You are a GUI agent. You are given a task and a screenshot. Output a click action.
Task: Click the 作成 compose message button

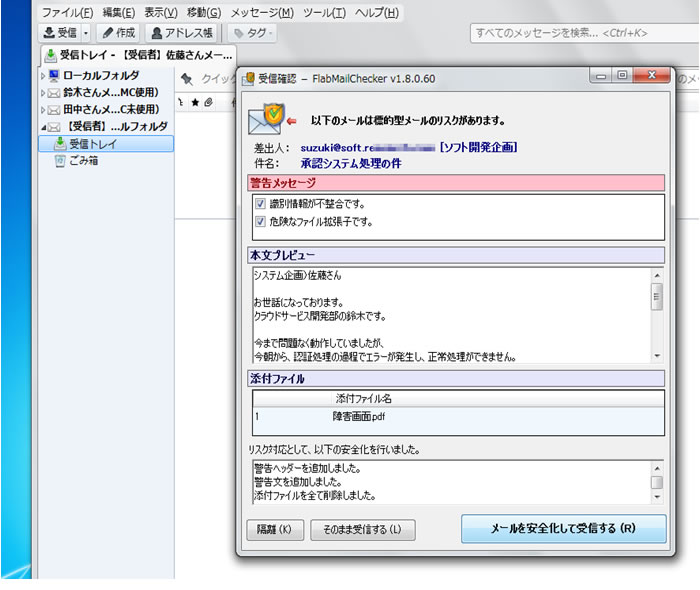(x=118, y=33)
